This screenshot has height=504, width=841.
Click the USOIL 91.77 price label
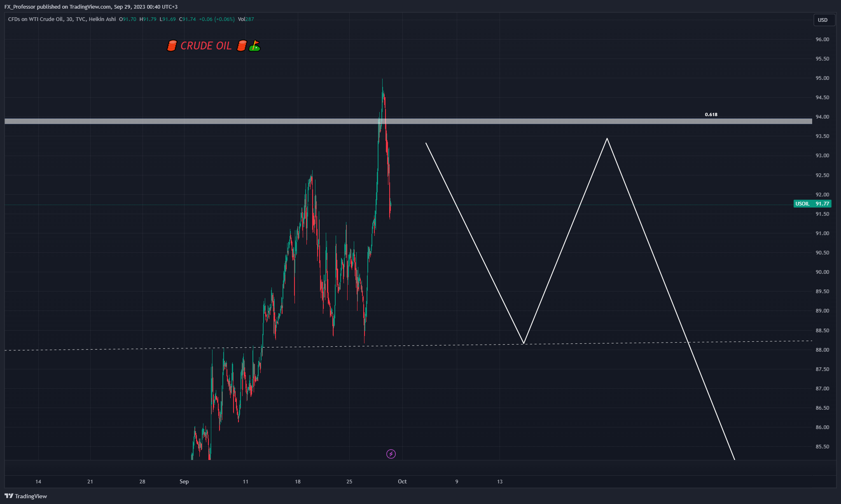pyautogui.click(x=812, y=203)
